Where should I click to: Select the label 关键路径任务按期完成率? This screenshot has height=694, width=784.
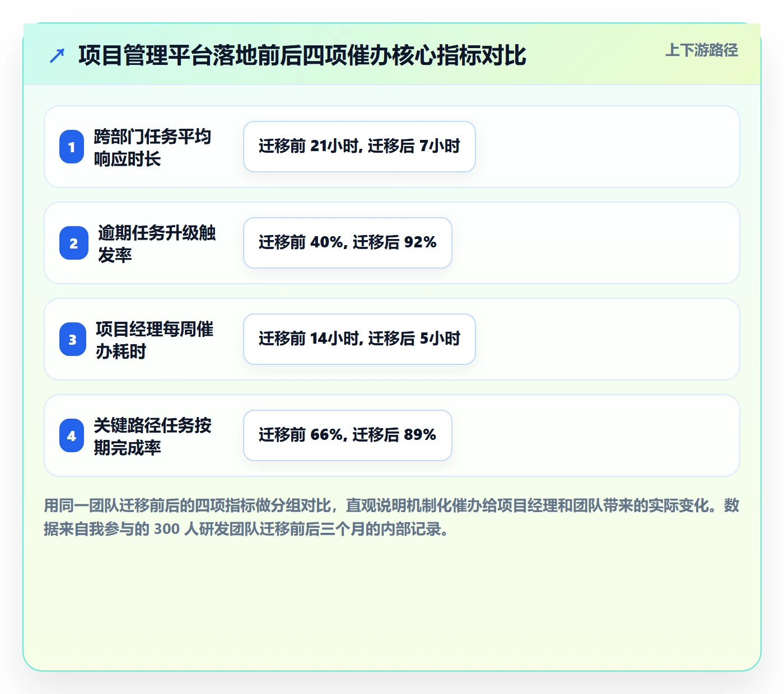click(152, 436)
